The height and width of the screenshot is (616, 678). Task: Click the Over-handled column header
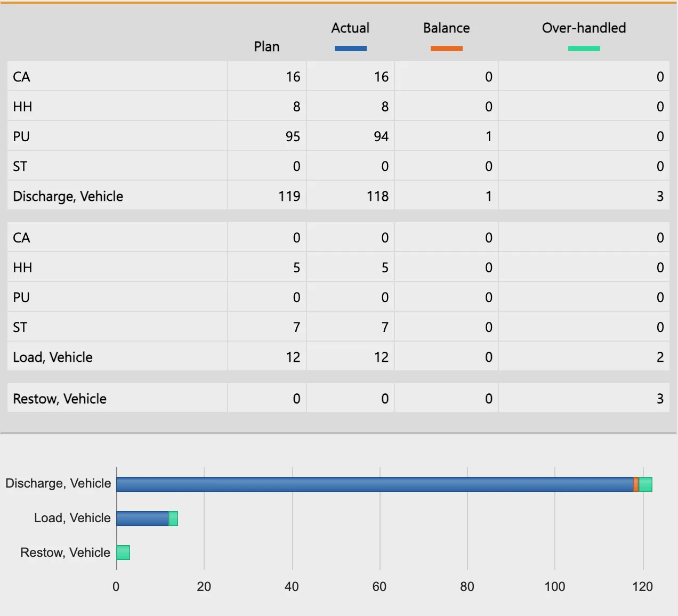coord(584,28)
